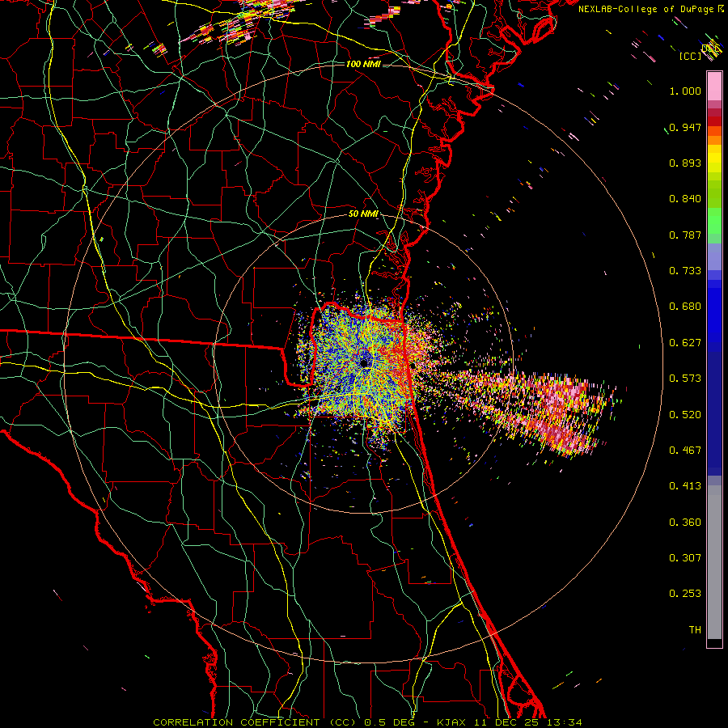Select the 0.360 scale value
The height and width of the screenshot is (728, 728).
pos(685,523)
